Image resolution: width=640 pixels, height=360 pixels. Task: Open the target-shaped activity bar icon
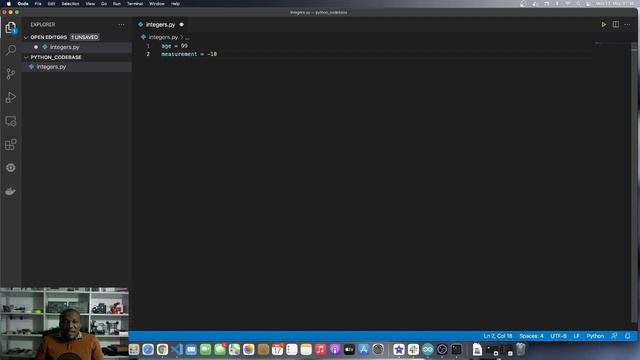pos(11,168)
